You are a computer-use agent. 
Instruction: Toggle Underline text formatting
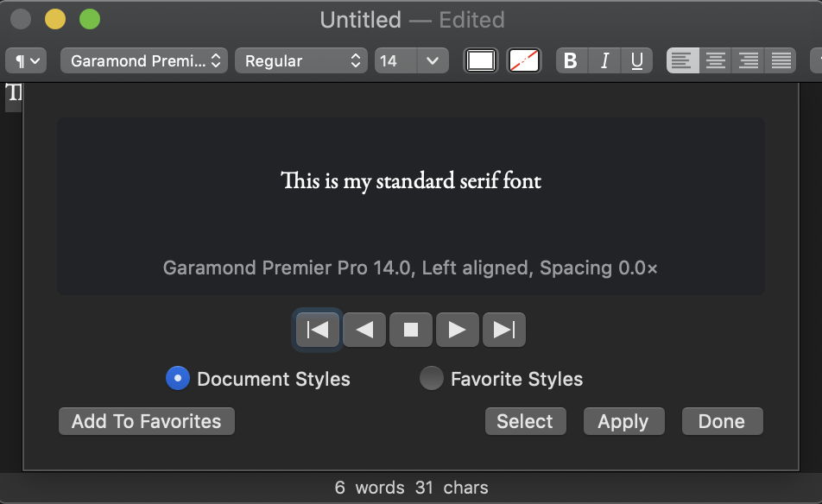(x=637, y=60)
